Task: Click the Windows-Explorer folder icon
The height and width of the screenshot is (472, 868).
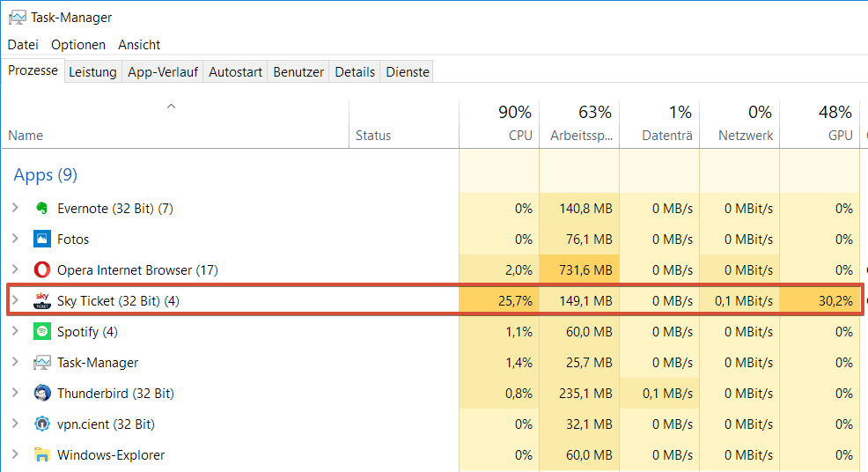Action: 42,454
